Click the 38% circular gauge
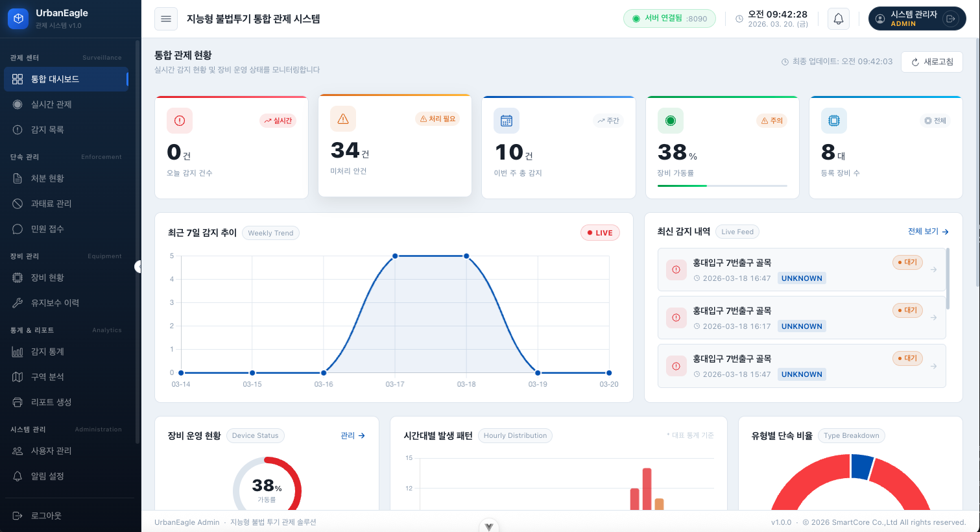Image resolution: width=980 pixels, height=532 pixels. (x=267, y=485)
